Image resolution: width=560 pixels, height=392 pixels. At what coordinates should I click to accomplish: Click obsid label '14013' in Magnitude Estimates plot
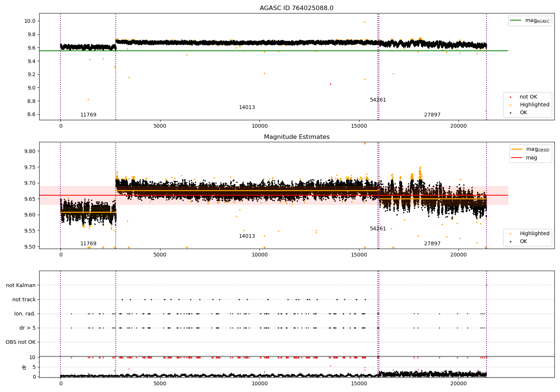tap(247, 236)
